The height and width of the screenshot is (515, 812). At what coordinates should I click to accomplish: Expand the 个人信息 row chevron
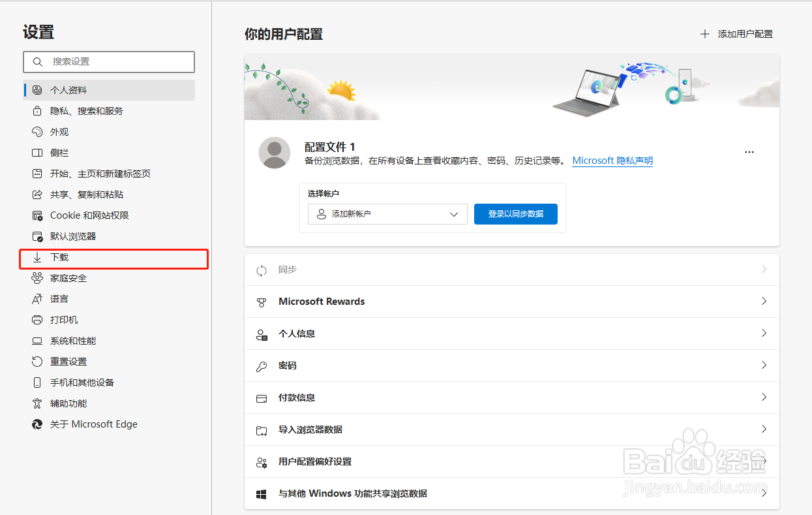(x=764, y=333)
